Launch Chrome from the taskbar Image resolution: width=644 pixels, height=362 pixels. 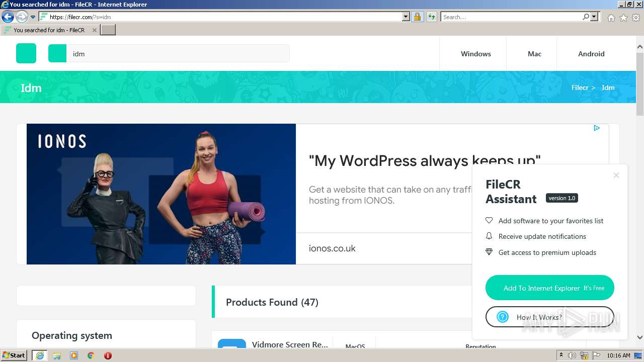[91, 355]
